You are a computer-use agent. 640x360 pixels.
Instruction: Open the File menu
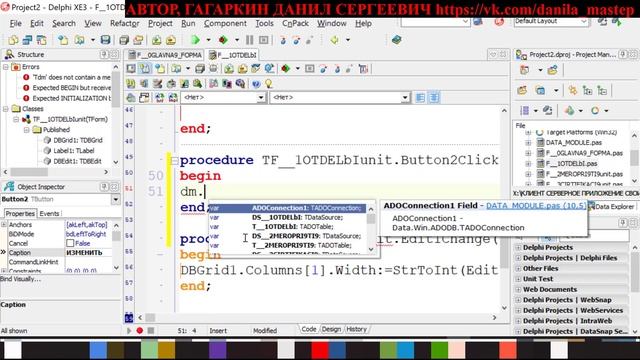pos(16,24)
